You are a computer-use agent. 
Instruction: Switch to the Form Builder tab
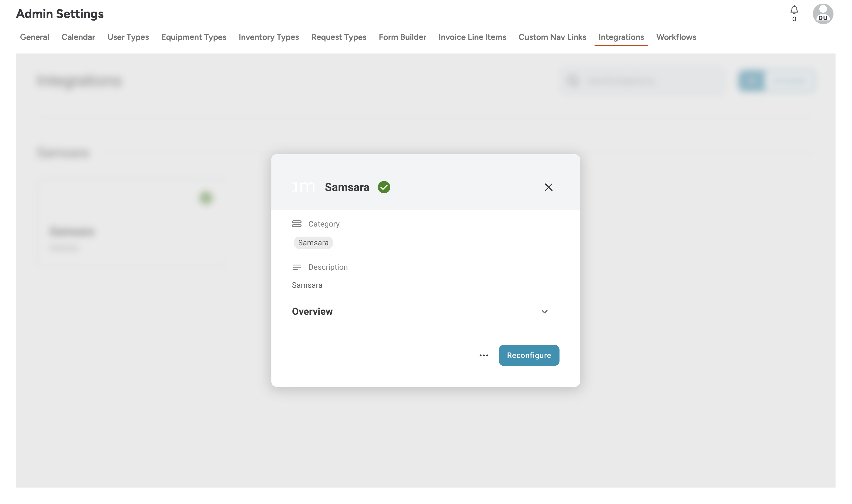coord(402,37)
